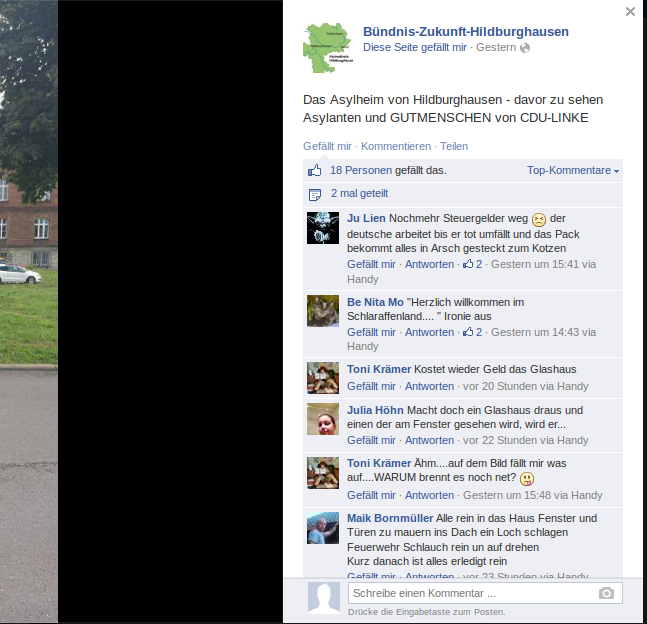Close the photo viewer with the X
647x624 pixels.
tap(630, 12)
